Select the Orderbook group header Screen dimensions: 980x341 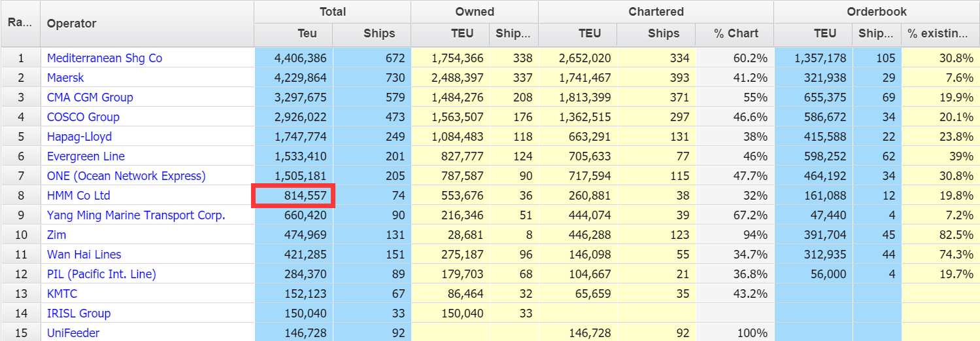click(877, 12)
